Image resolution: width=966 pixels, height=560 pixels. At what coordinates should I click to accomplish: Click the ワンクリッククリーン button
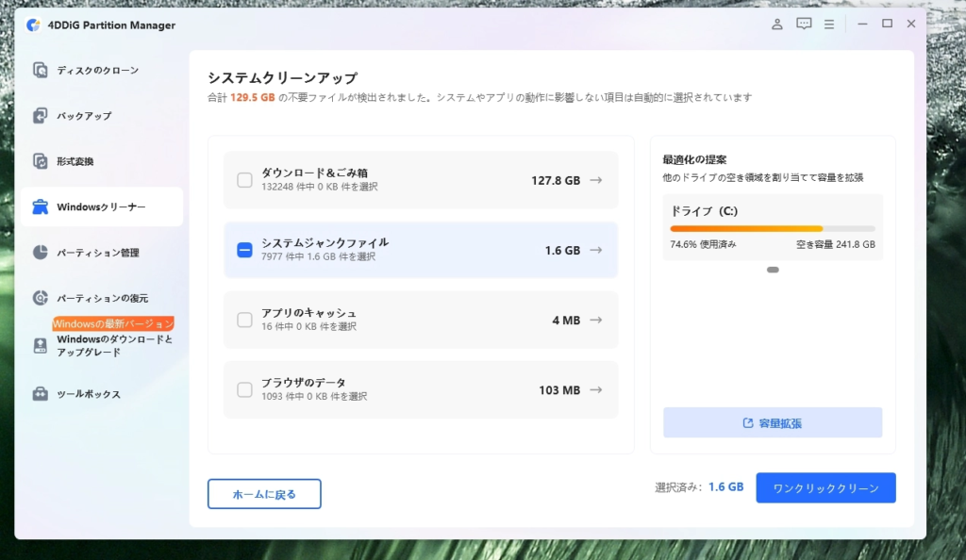tap(825, 488)
